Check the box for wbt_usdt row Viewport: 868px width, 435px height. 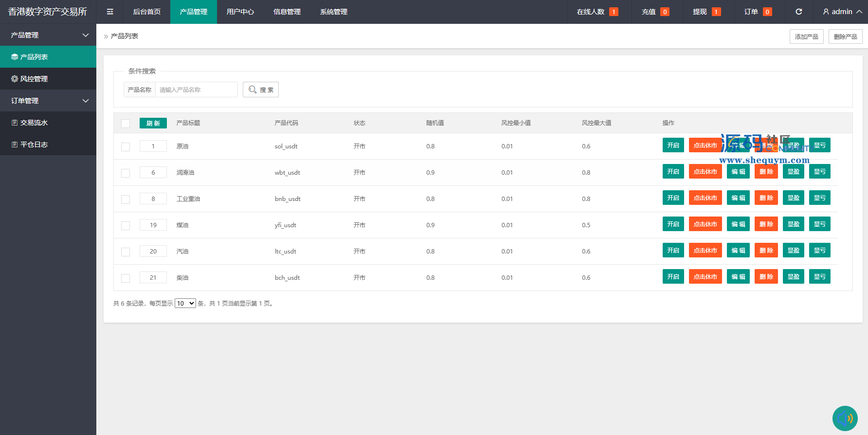click(126, 173)
